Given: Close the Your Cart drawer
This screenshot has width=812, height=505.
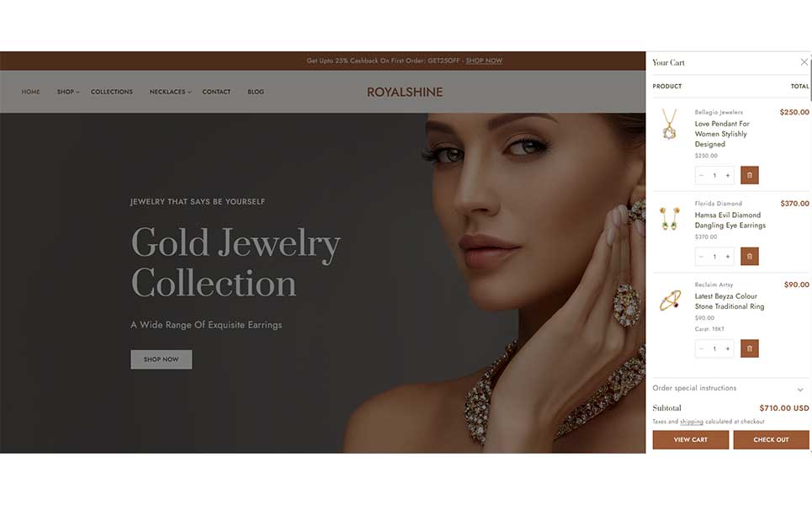Looking at the screenshot, I should pos(804,62).
